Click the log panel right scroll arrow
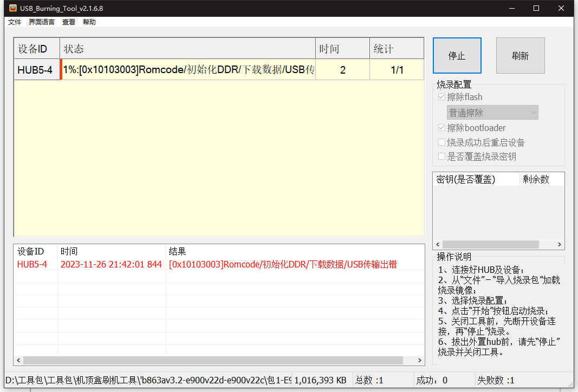 tap(419, 360)
